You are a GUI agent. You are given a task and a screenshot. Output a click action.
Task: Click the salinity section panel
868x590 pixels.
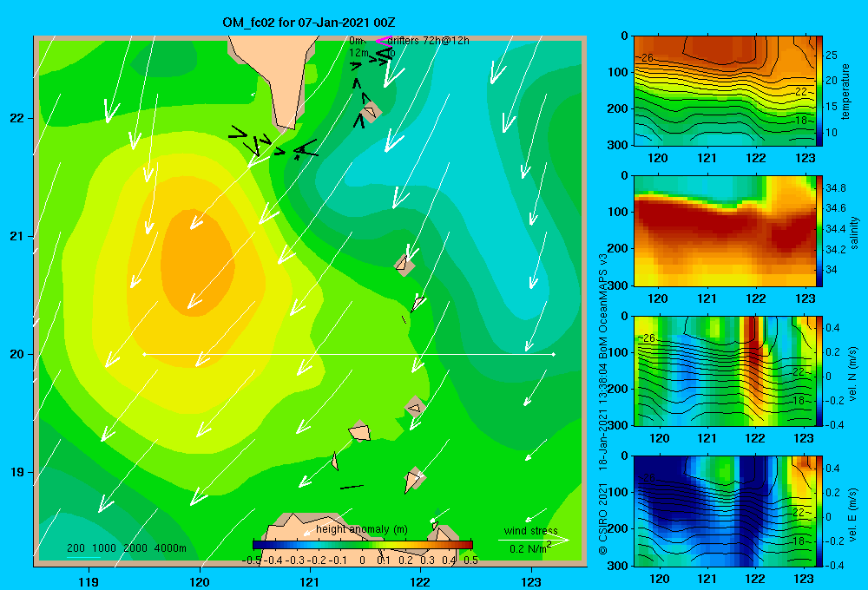(x=724, y=231)
